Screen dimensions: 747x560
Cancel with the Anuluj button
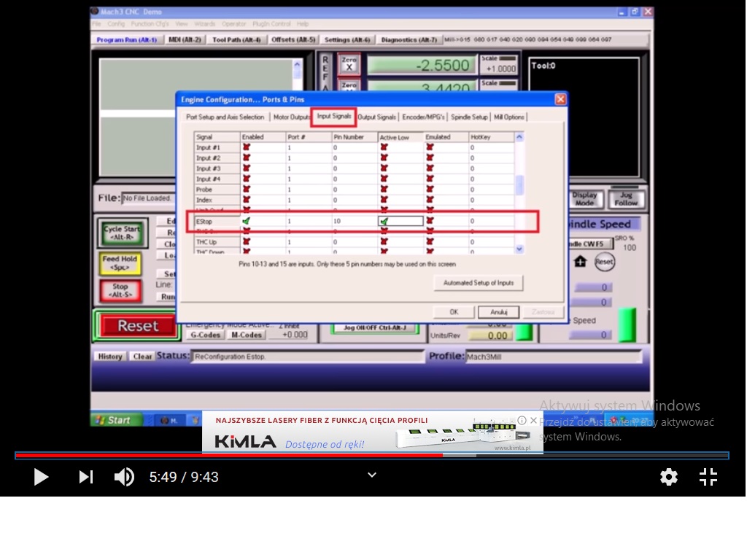tap(498, 312)
